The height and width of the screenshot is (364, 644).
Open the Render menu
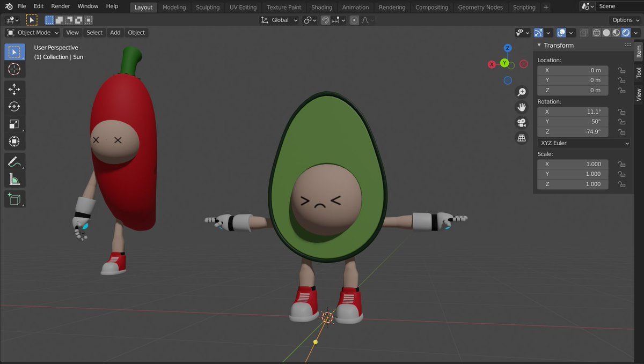60,6
